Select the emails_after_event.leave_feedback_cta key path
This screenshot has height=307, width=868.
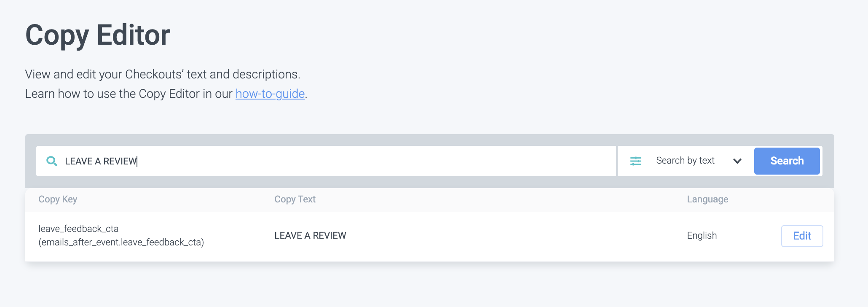tap(121, 242)
